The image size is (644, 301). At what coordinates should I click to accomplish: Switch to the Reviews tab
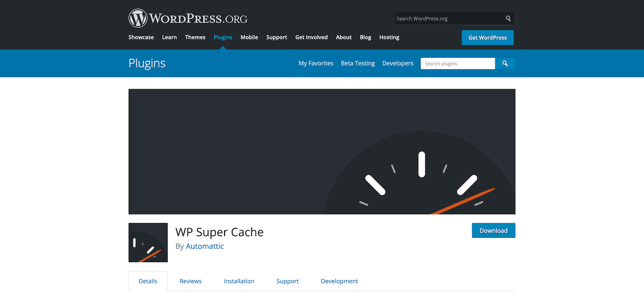[190, 281]
